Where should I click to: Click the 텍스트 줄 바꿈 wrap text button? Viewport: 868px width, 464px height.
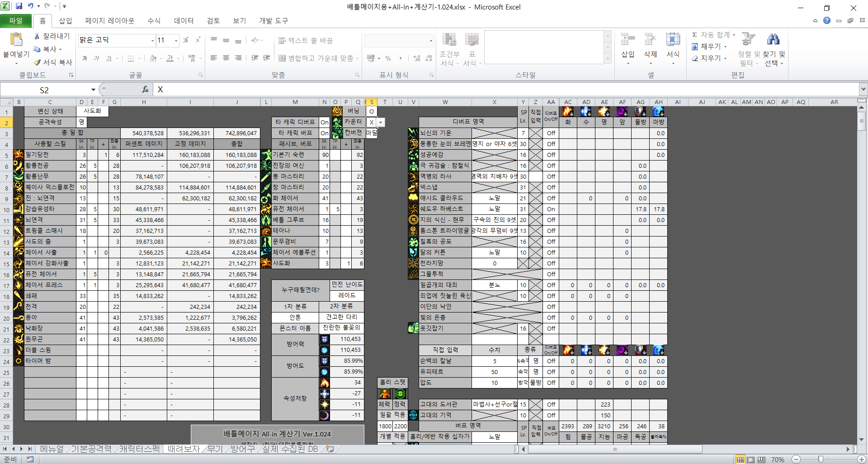click(306, 41)
